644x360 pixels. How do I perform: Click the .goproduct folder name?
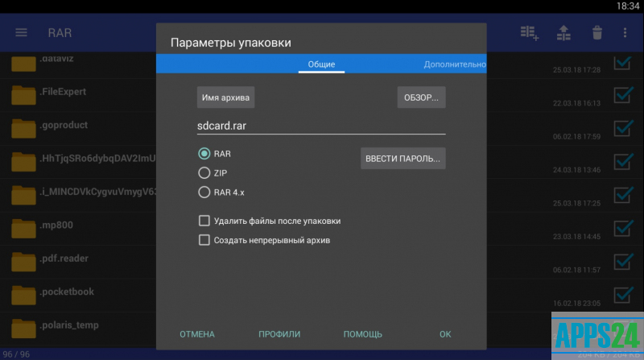(x=64, y=125)
